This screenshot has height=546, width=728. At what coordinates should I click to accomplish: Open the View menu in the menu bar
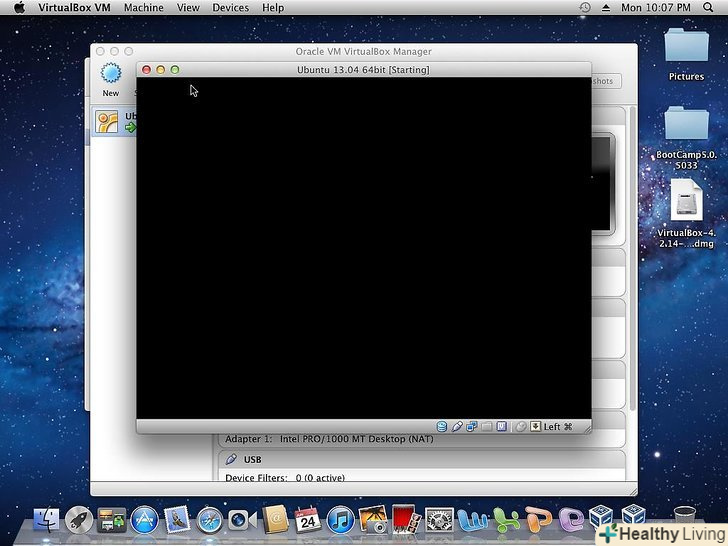[x=188, y=8]
